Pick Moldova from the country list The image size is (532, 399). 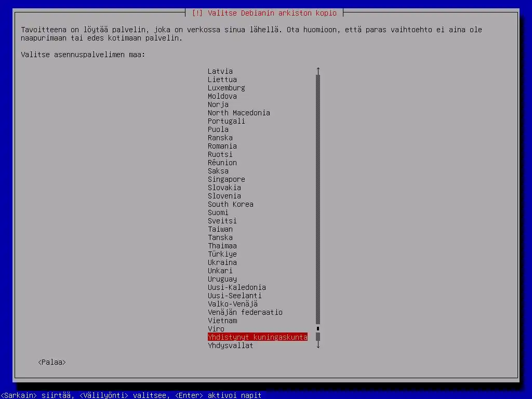(222, 96)
